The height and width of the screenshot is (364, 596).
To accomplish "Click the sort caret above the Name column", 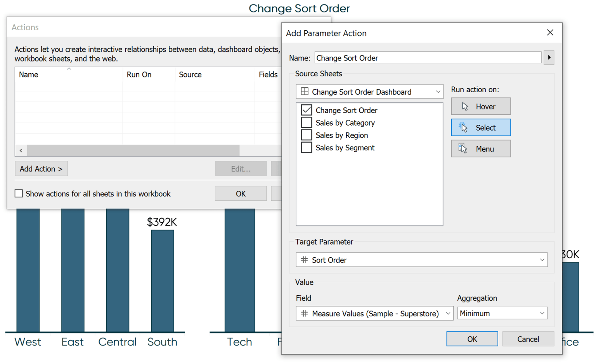I will (x=69, y=68).
